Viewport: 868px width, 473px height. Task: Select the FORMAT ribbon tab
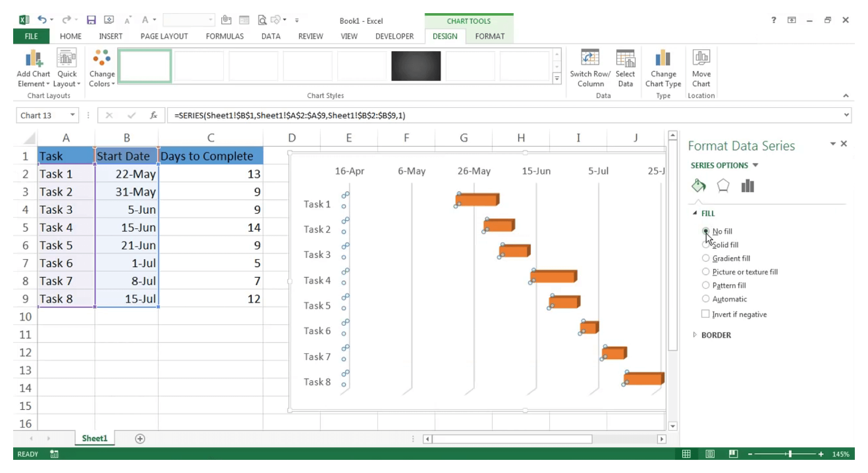[x=490, y=36]
